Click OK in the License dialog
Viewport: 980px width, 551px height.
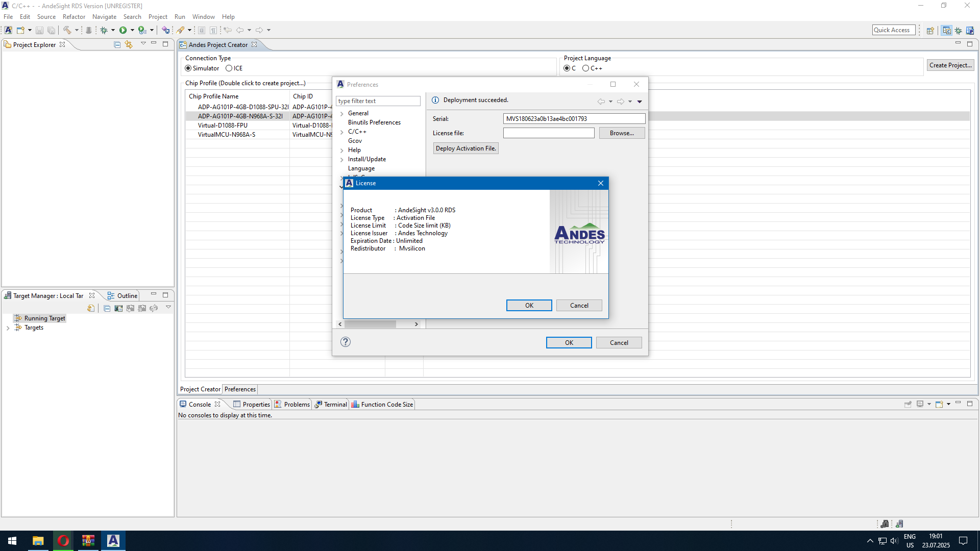pyautogui.click(x=529, y=305)
